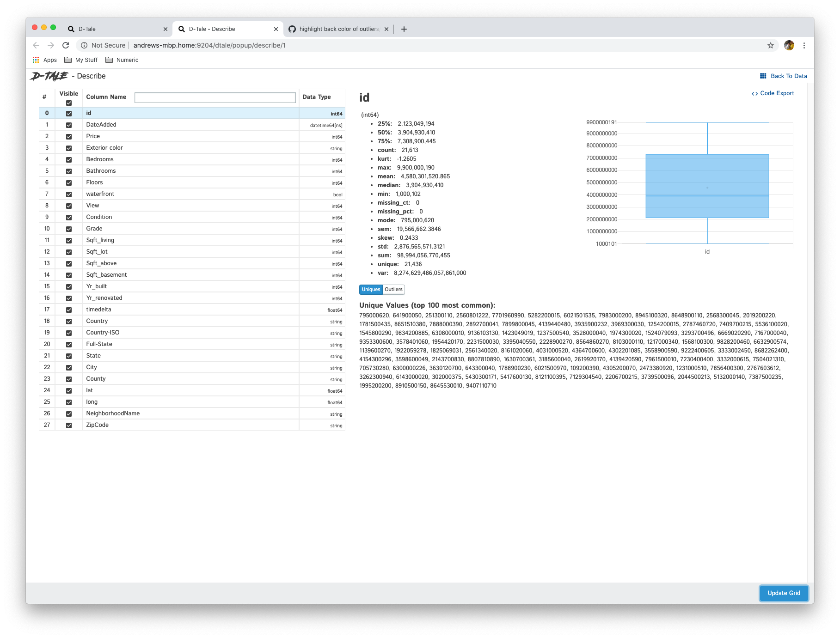Open the My Stuff bookmarks folder
Image resolution: width=840 pixels, height=638 pixels.
pos(80,60)
